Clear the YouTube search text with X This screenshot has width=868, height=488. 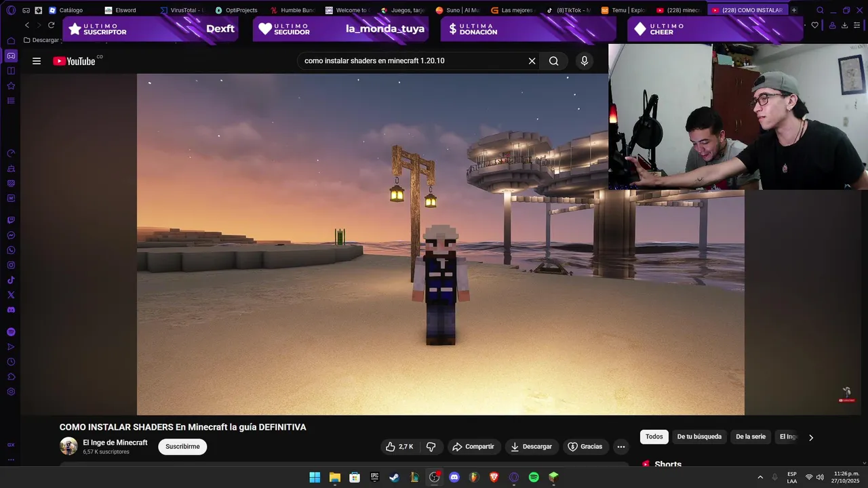tap(532, 61)
